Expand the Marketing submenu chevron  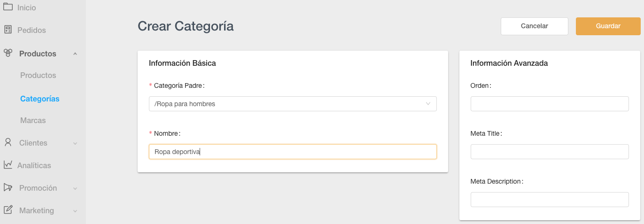(75, 211)
